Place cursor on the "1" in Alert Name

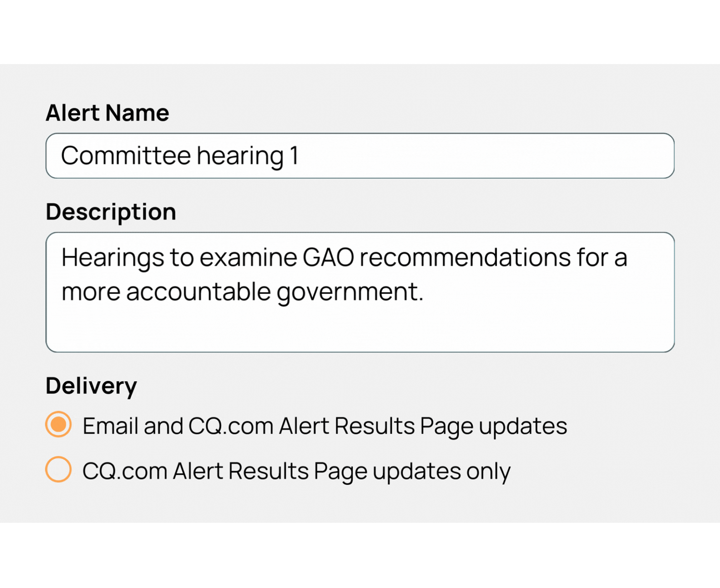click(x=294, y=156)
